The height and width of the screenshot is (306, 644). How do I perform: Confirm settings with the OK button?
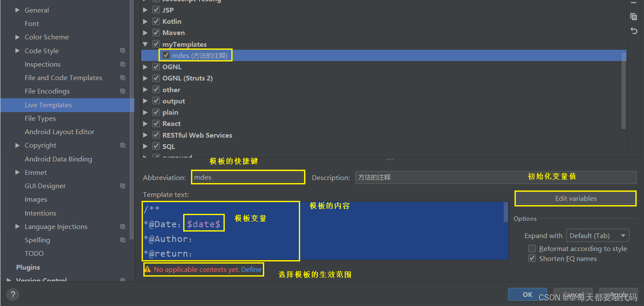pos(527,294)
